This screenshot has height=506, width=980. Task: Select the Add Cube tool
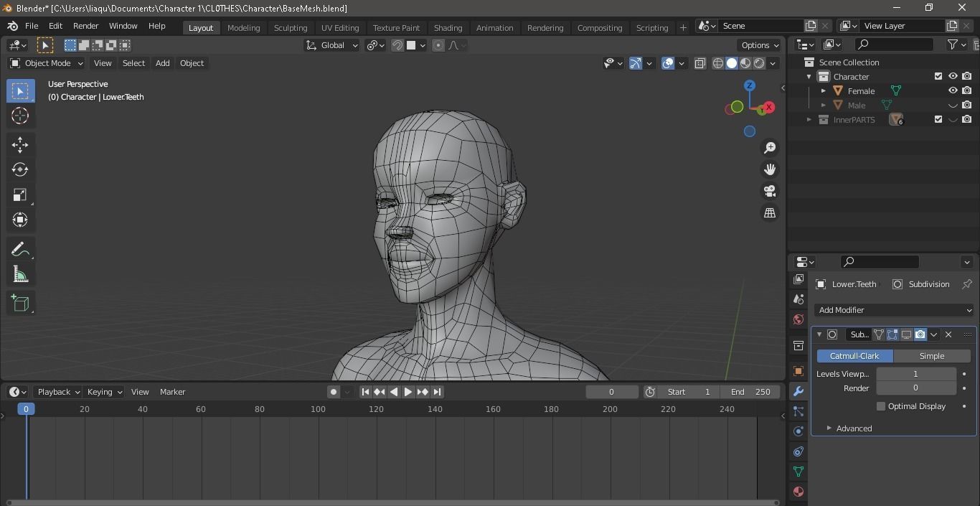pos(20,303)
